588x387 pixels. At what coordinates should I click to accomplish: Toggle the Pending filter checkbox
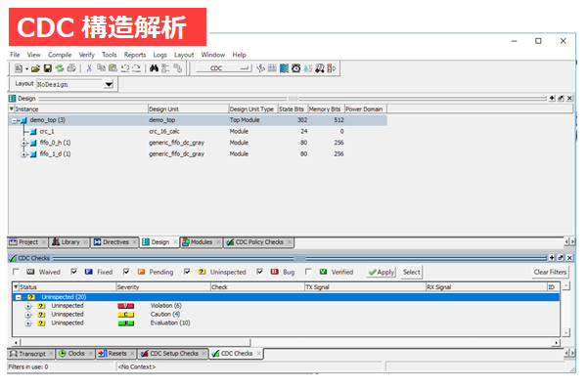pyautogui.click(x=126, y=272)
